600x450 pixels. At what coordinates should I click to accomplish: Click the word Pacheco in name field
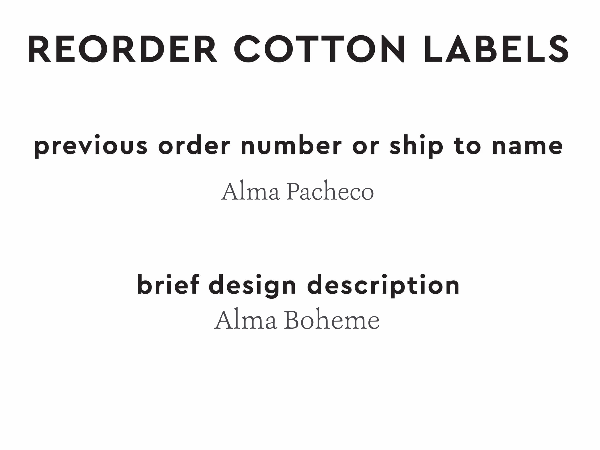pos(329,191)
